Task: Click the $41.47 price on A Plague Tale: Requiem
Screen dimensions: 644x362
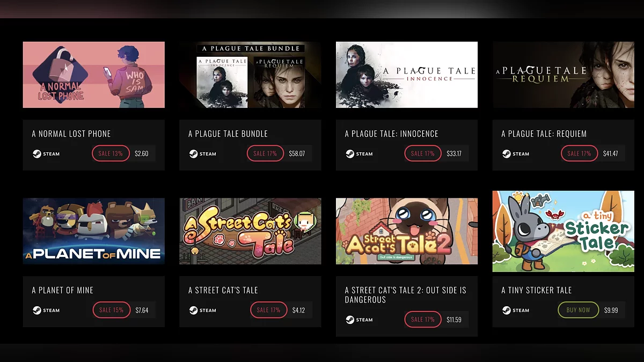Action: [611, 153]
